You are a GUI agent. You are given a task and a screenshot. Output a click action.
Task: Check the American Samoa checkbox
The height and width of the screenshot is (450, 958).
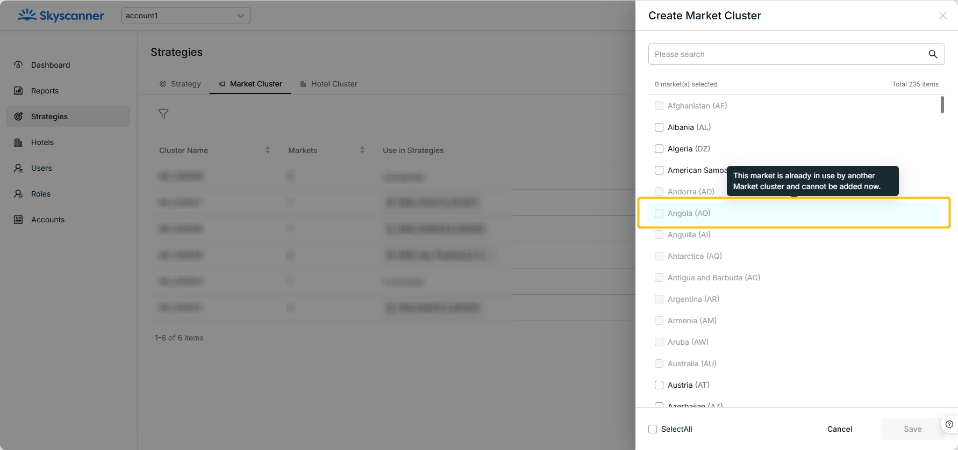point(659,170)
